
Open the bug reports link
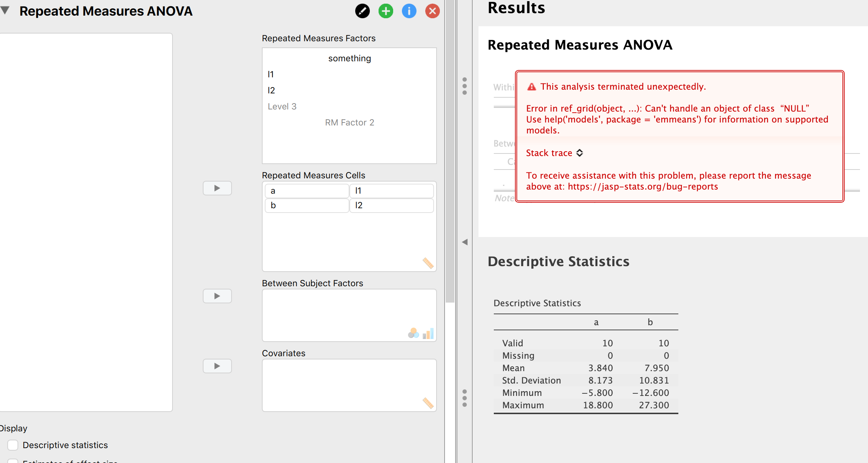click(x=643, y=186)
